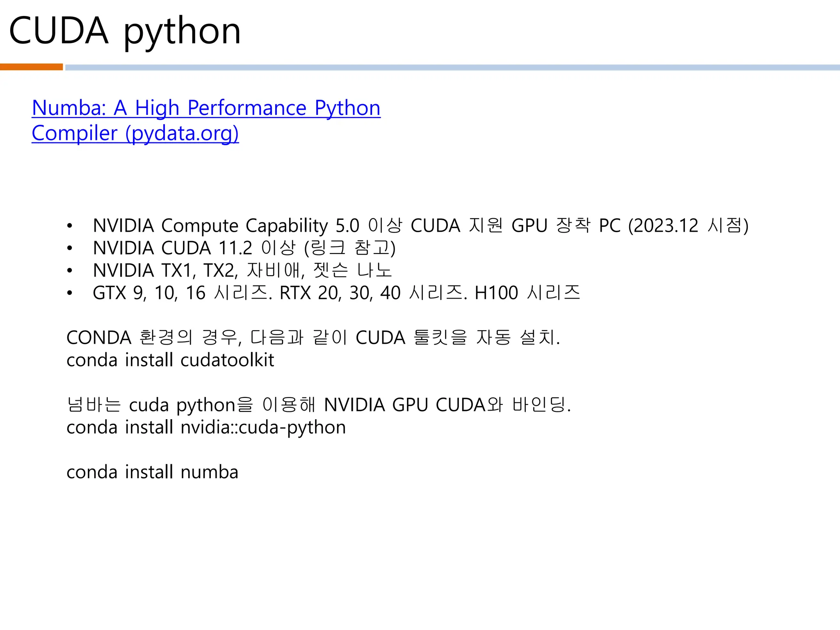This screenshot has width=840, height=630.
Task: Click the 'Compiler (pydata.org)' link text
Action: (135, 133)
